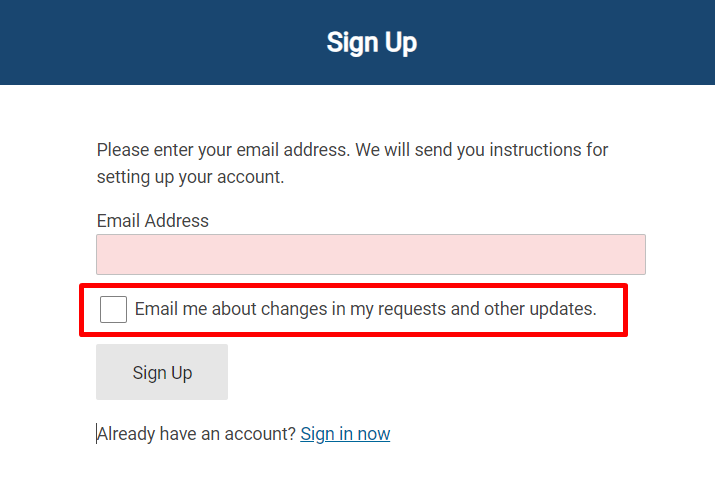Click the 'Please enter your email address' instructions
Viewport: 715px width, 490px height.
tap(352, 150)
